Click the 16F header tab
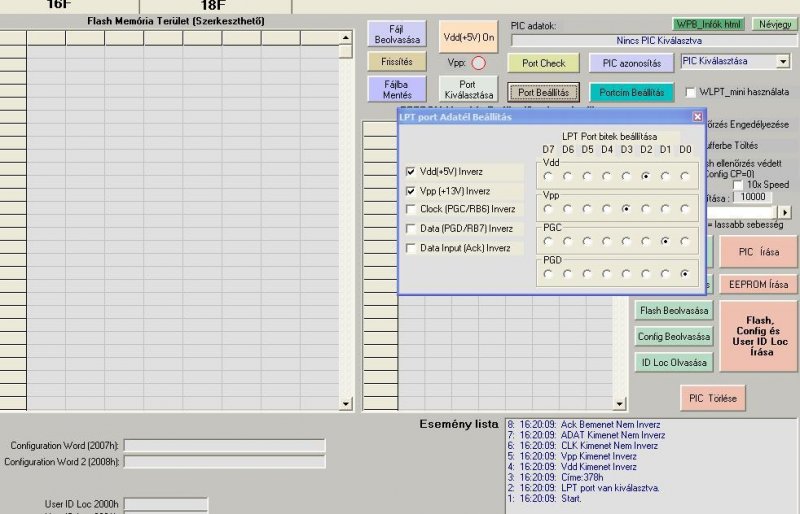The image size is (800, 514). click(x=59, y=6)
